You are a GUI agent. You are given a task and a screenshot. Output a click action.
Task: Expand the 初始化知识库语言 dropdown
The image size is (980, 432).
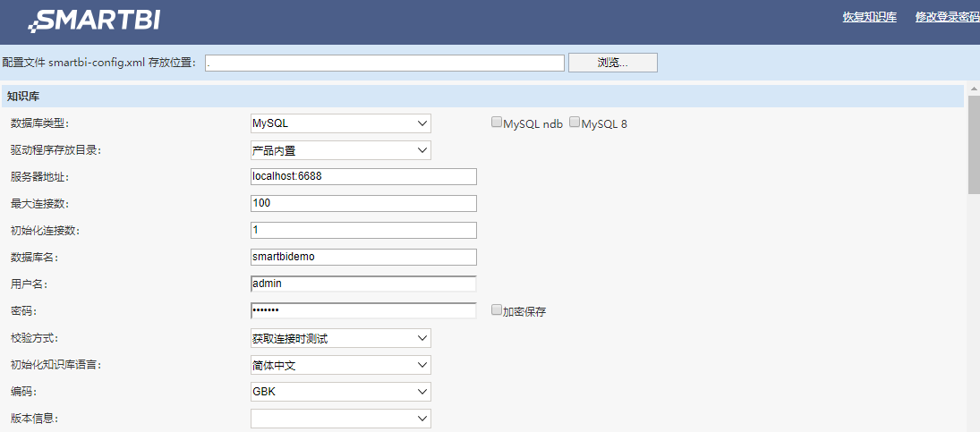341,365
